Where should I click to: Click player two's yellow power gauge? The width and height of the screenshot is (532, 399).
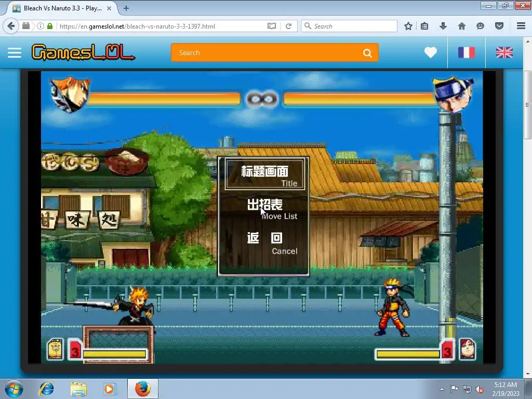click(408, 354)
